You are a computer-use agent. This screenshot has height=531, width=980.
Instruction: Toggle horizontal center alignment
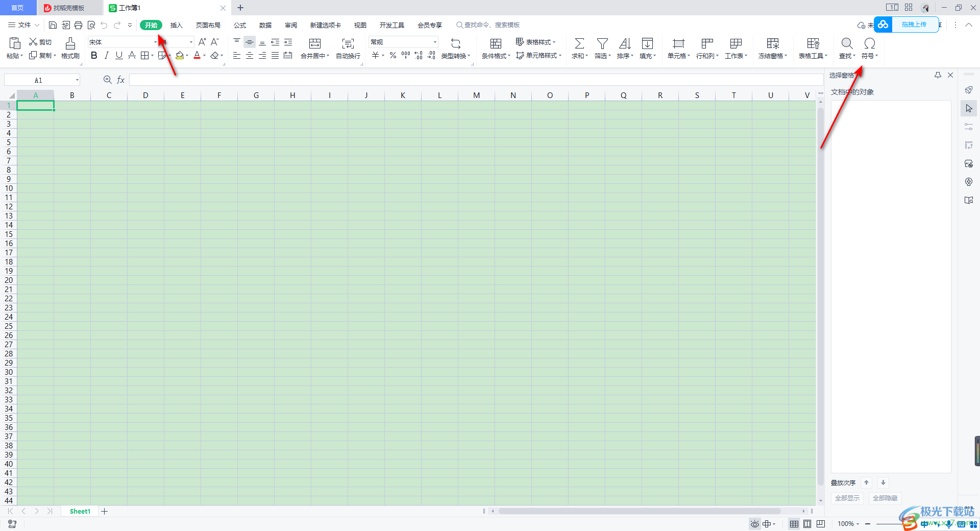[x=250, y=55]
